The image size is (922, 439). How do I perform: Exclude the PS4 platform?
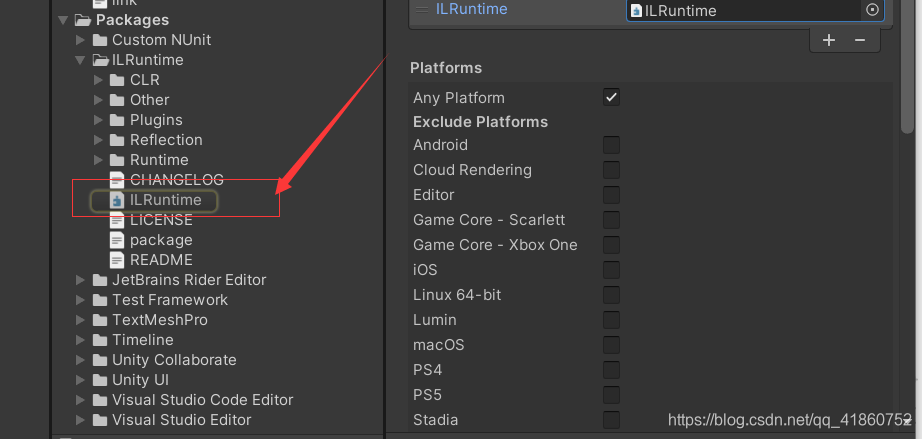point(611,370)
